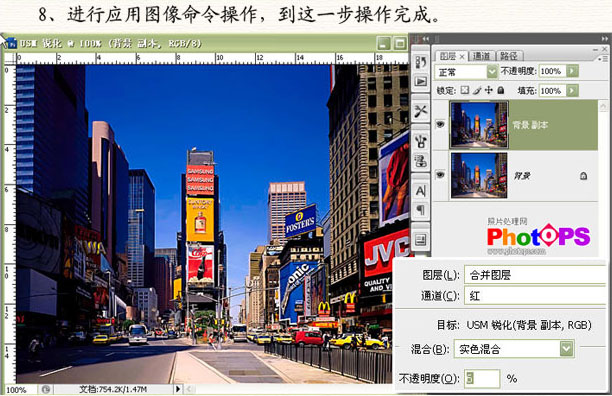Image resolution: width=612 pixels, height=396 pixels.
Task: Toggle lock position move icon
Action: pyautogui.click(x=489, y=91)
